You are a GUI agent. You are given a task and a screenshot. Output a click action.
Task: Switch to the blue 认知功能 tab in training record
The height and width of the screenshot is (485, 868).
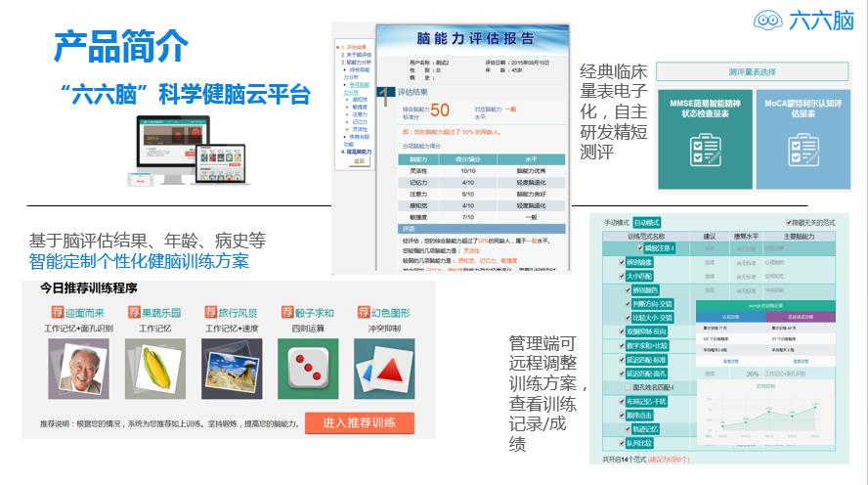pyautogui.click(x=731, y=317)
